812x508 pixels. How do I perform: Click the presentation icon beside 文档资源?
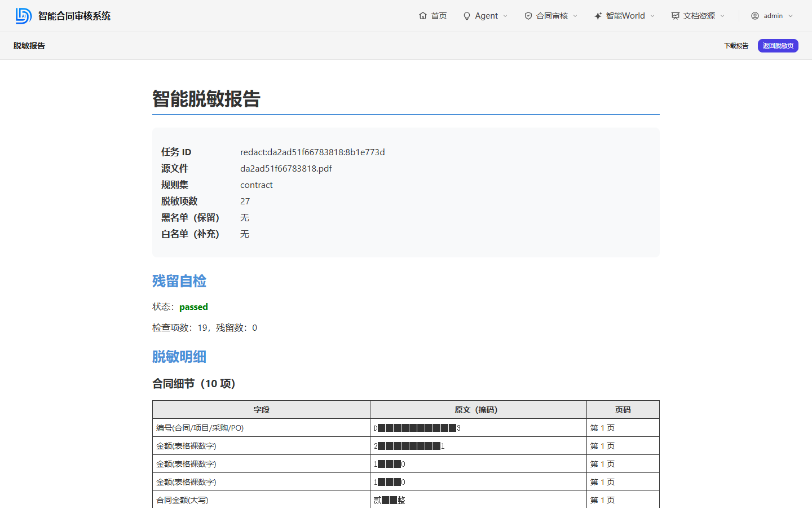(x=676, y=16)
